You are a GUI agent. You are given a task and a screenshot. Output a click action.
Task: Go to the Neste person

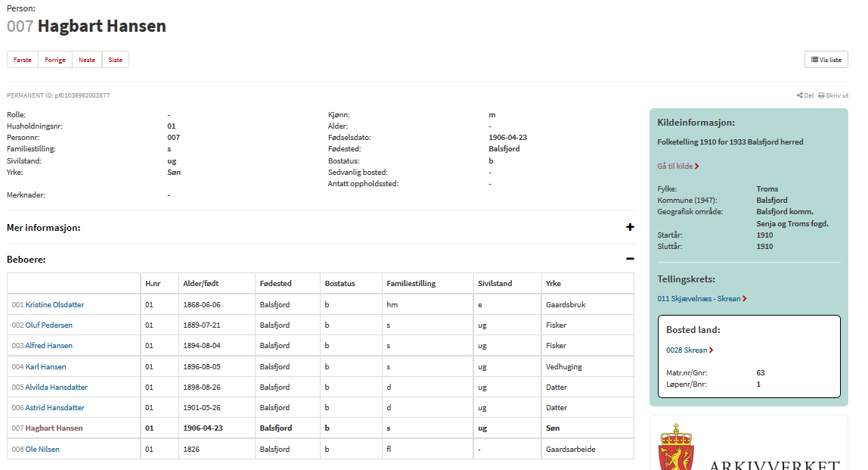click(x=87, y=60)
